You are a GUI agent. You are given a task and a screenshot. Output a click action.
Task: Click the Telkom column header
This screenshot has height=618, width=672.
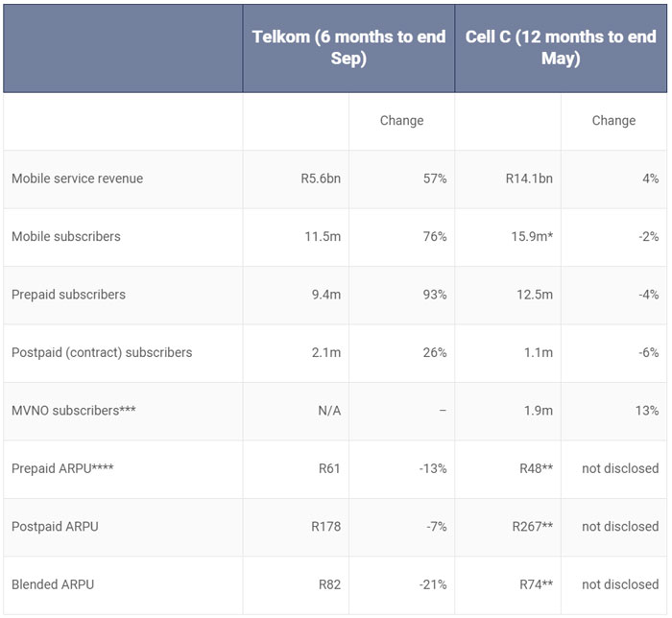pos(348,48)
